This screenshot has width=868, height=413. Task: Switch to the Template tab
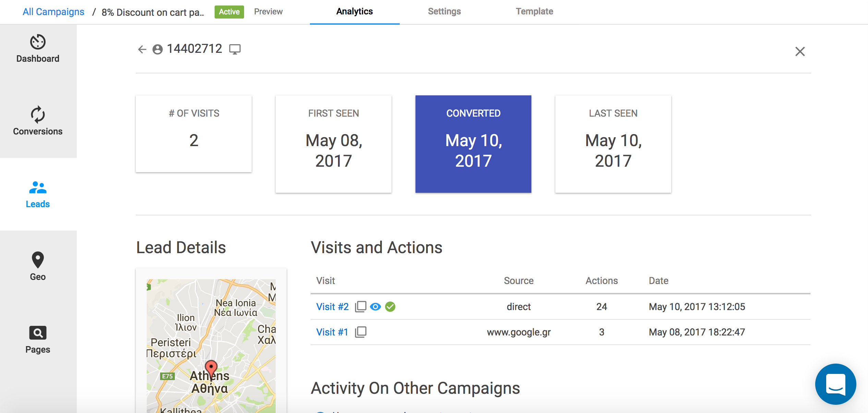534,12
